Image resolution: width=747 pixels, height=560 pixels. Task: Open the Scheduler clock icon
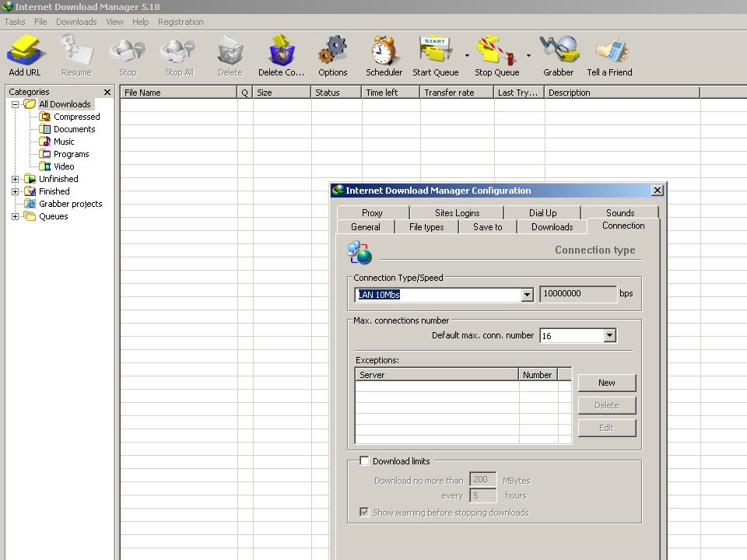[384, 50]
